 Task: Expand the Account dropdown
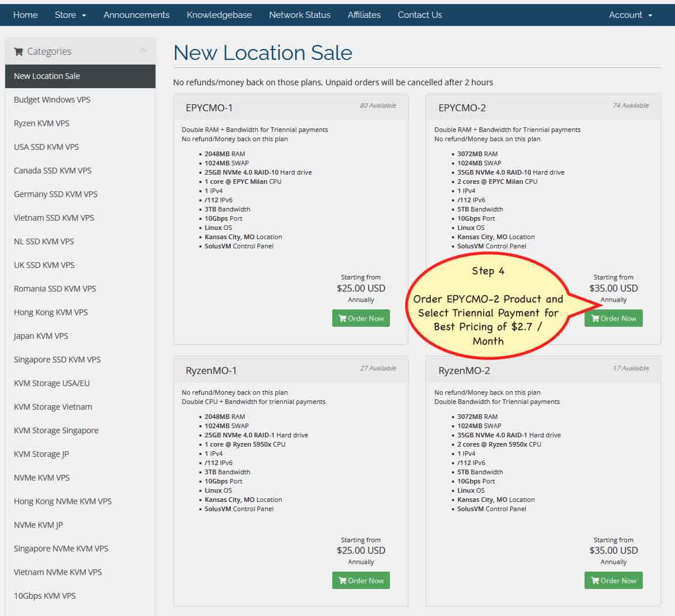[630, 15]
